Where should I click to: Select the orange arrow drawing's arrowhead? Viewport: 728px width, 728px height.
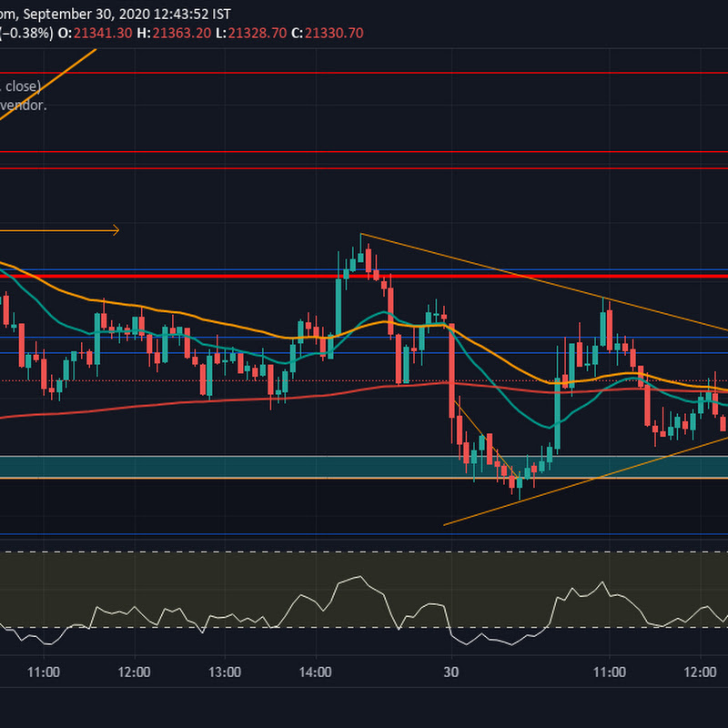point(116,230)
